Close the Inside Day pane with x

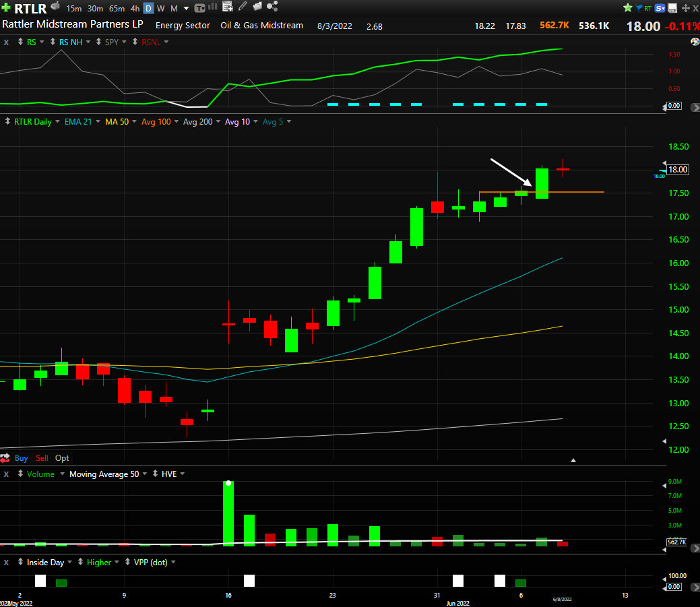point(6,563)
